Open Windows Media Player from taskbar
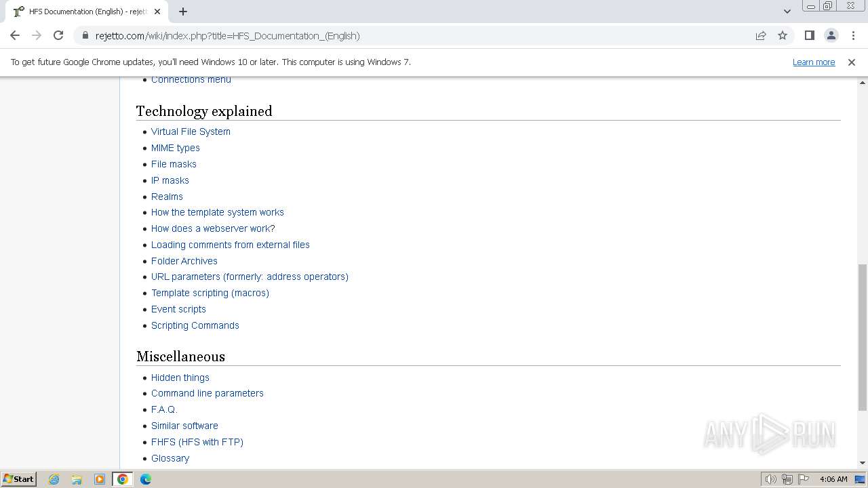 (x=100, y=479)
